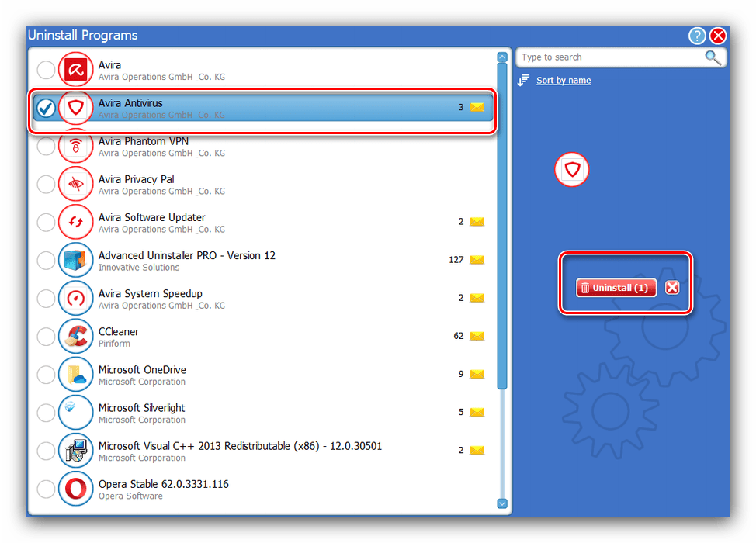Uncheck the Avira Antivirus checkbox
The width and height of the screenshot is (756, 543).
46,109
